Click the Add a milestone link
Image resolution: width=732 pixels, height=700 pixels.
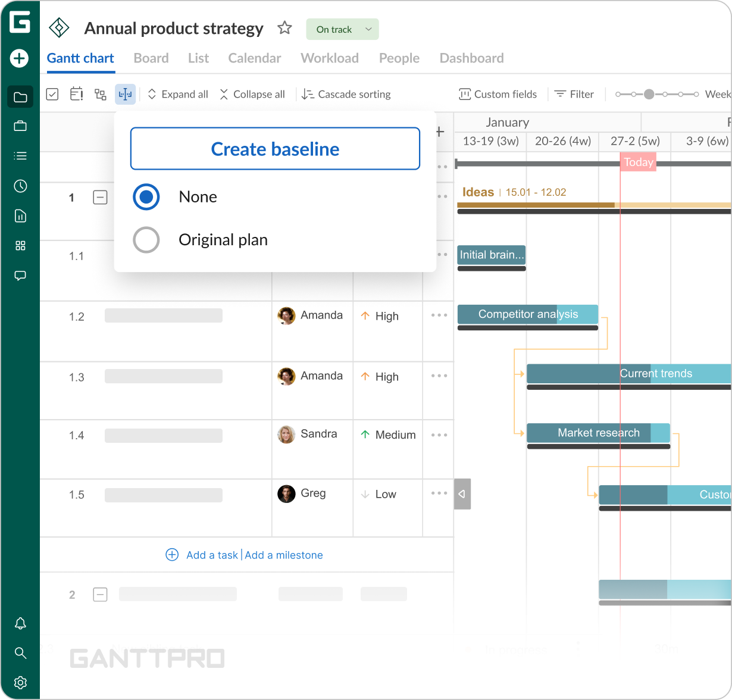[x=284, y=555]
